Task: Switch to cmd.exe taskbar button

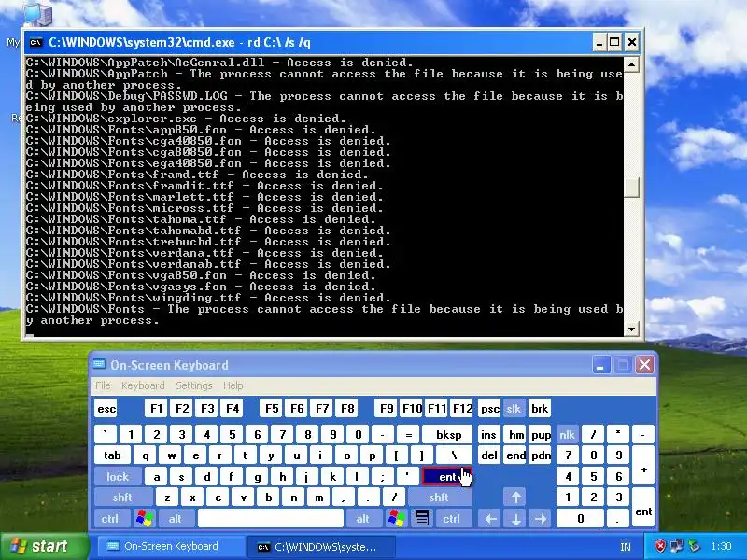Action: coord(320,547)
